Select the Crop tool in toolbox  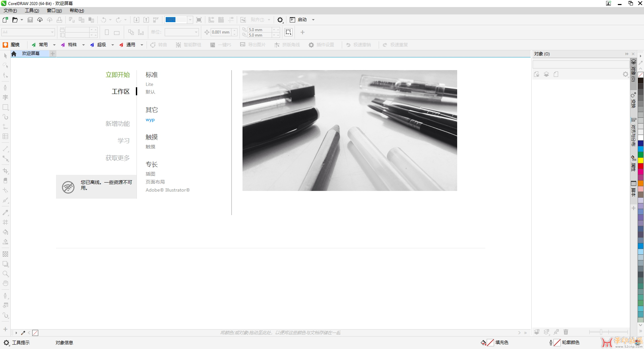pyautogui.click(x=5, y=171)
